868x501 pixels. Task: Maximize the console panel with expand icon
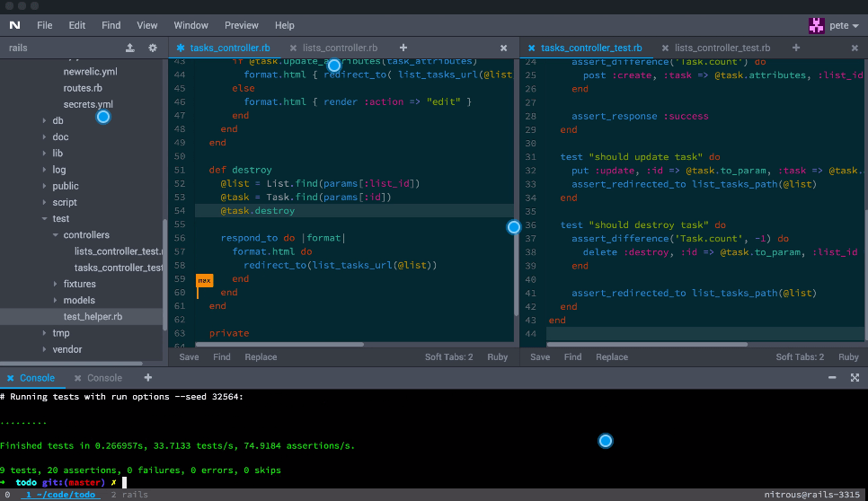tap(855, 378)
